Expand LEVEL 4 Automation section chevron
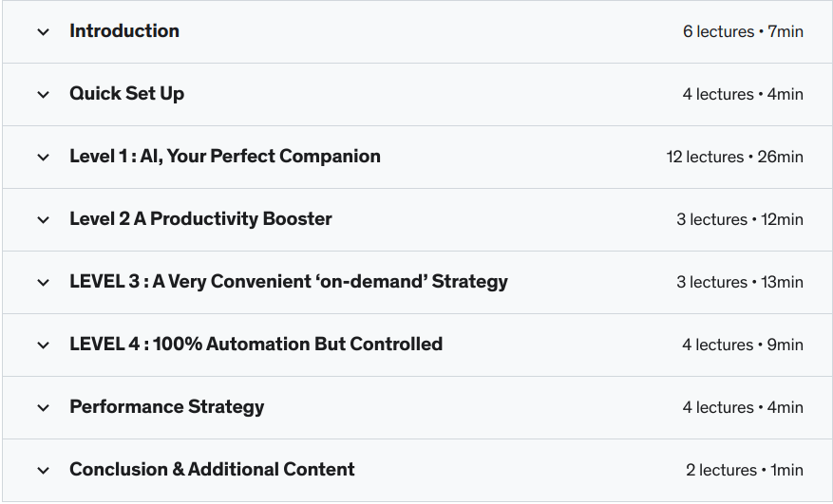This screenshot has height=504, width=833. (x=43, y=345)
